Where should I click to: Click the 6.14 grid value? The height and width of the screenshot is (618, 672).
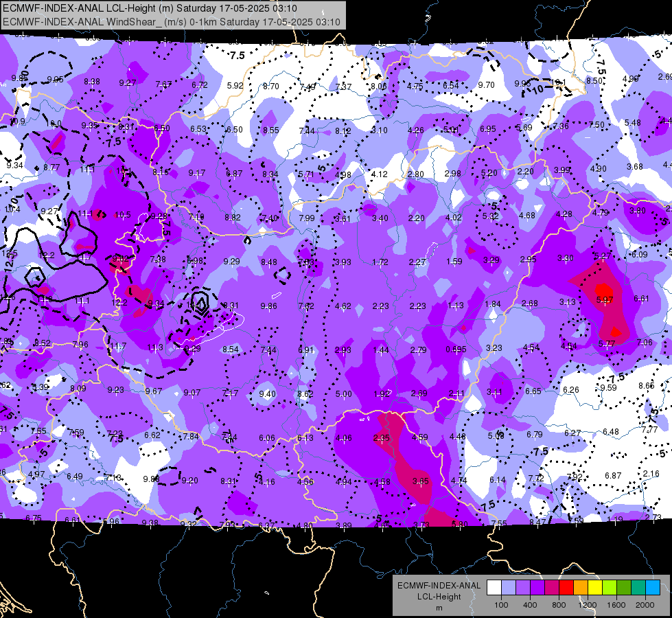coord(498,479)
